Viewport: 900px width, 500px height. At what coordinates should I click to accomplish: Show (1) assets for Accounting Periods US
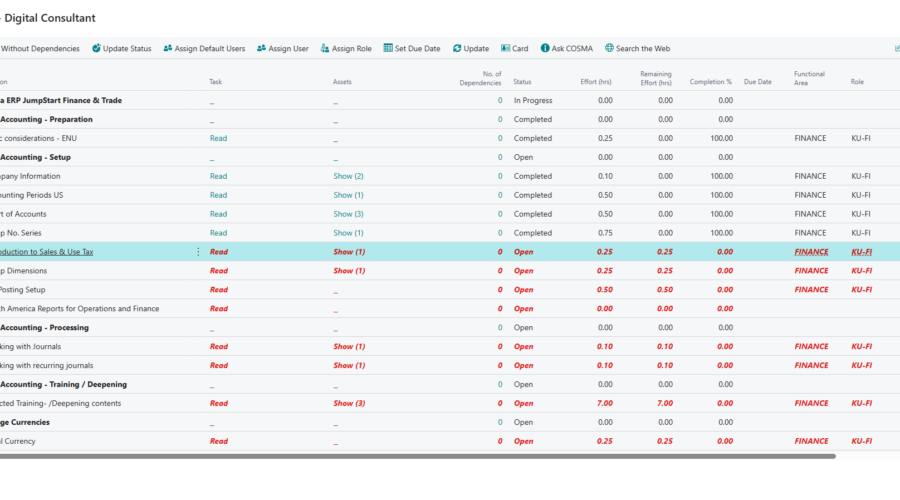click(x=348, y=195)
